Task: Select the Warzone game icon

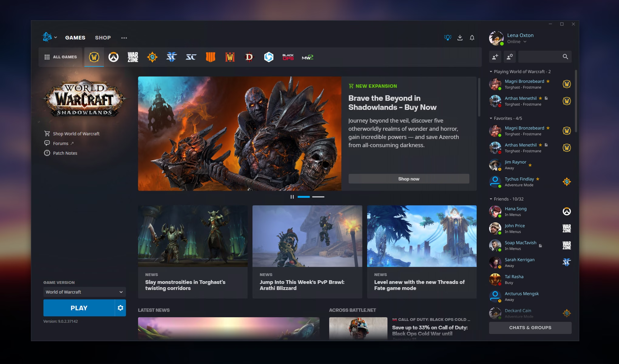Action: coord(132,57)
